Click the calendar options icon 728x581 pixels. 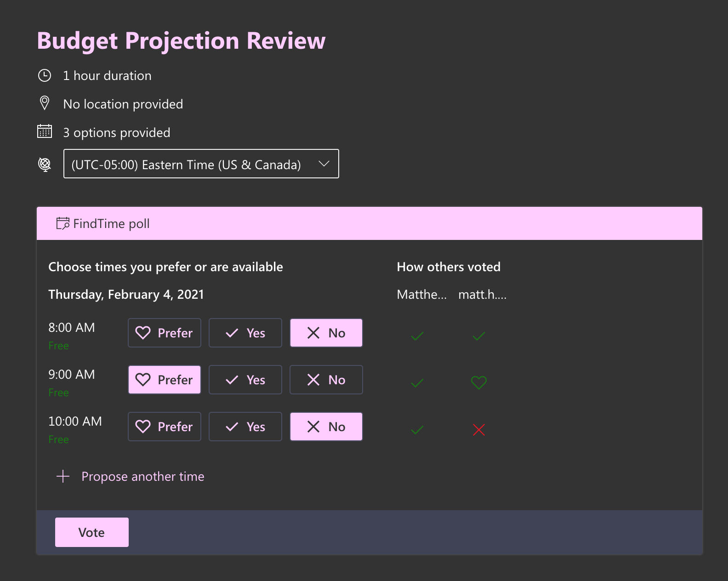[45, 131]
